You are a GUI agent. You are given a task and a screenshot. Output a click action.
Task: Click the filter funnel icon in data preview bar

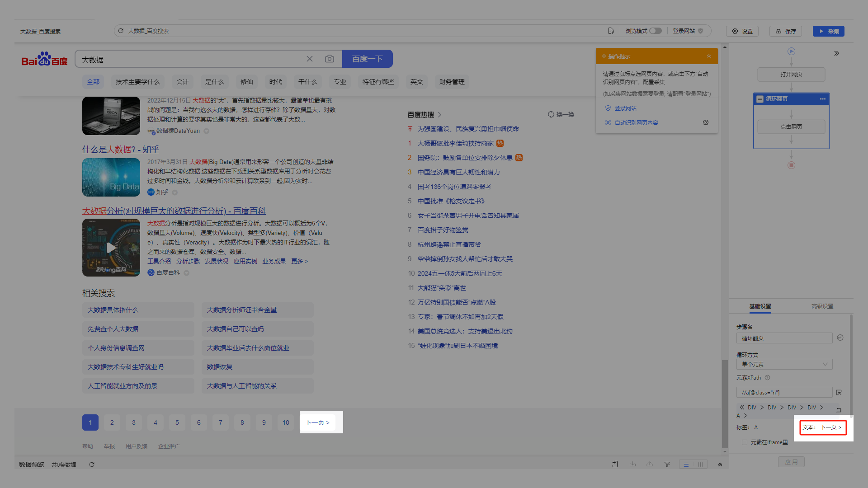(667, 464)
